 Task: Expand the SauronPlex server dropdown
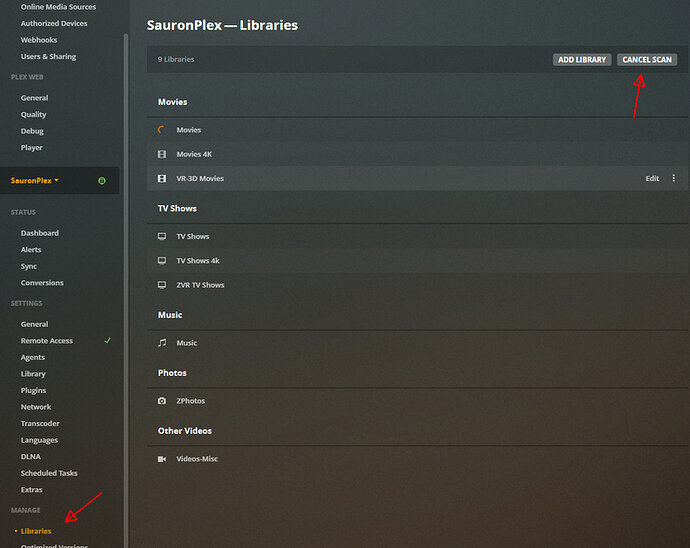pyautogui.click(x=35, y=180)
